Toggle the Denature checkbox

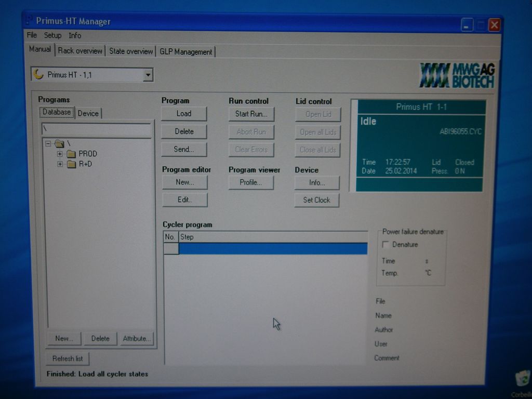(x=385, y=244)
